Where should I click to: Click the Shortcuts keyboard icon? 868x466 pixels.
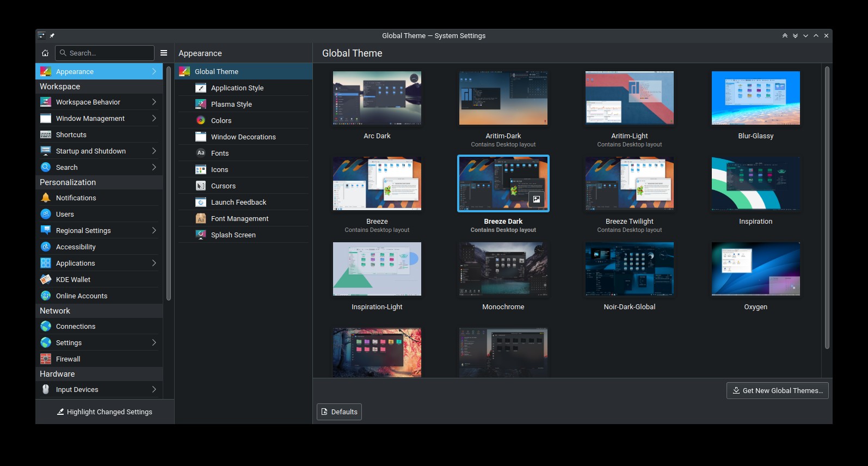click(x=46, y=134)
